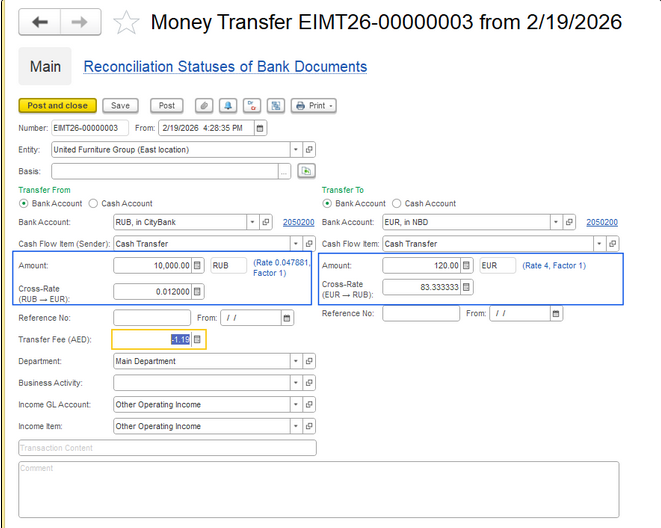Open calendar picker for the From date

[260, 128]
